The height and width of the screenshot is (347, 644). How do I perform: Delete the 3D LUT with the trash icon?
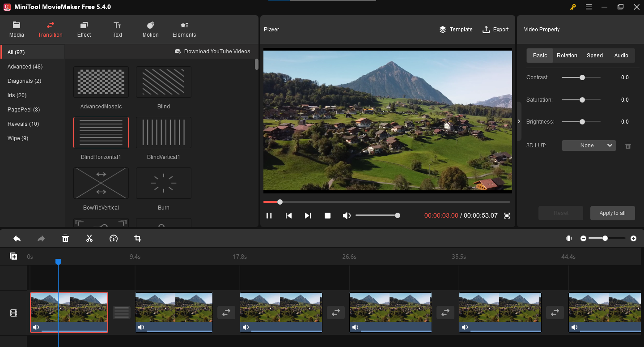[x=628, y=146]
